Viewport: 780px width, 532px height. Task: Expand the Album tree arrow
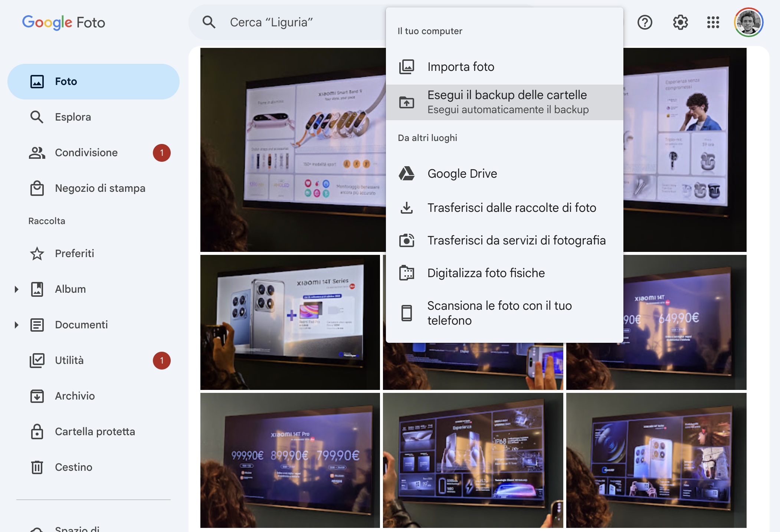click(x=16, y=289)
